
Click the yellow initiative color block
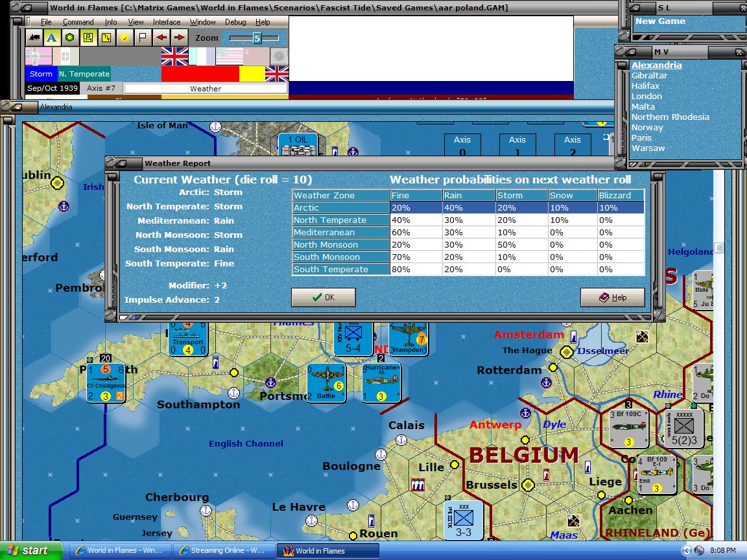pyautogui.click(x=252, y=74)
